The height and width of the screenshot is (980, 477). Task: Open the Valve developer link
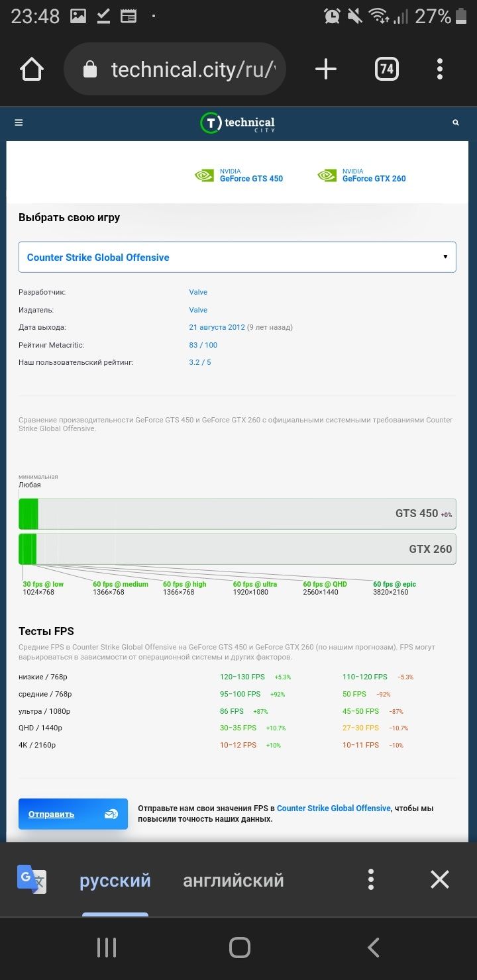click(x=198, y=292)
